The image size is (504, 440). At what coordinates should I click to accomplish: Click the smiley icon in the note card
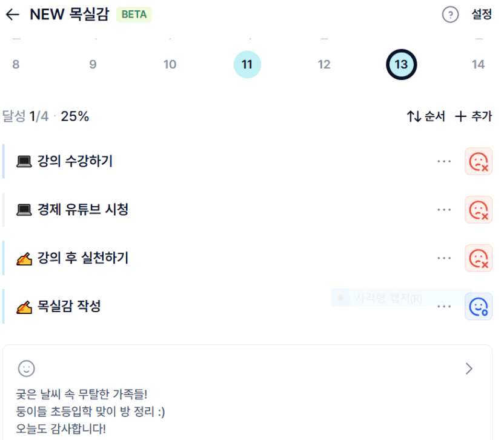[x=26, y=368]
